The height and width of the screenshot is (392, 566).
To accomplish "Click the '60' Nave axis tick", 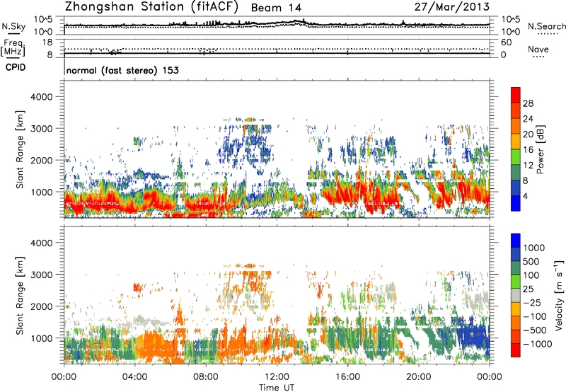I will [x=506, y=42].
